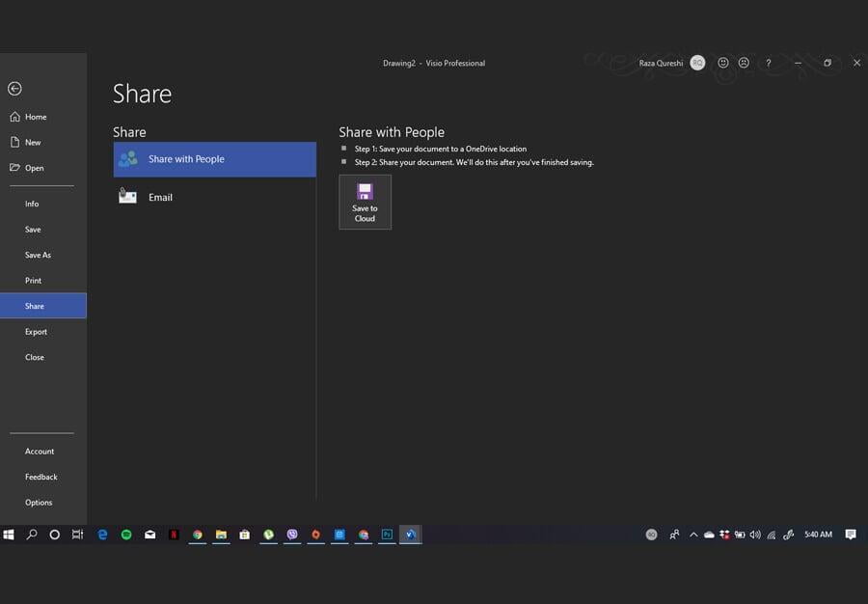
Task: Open Spotify from the taskbar
Action: coord(126,535)
